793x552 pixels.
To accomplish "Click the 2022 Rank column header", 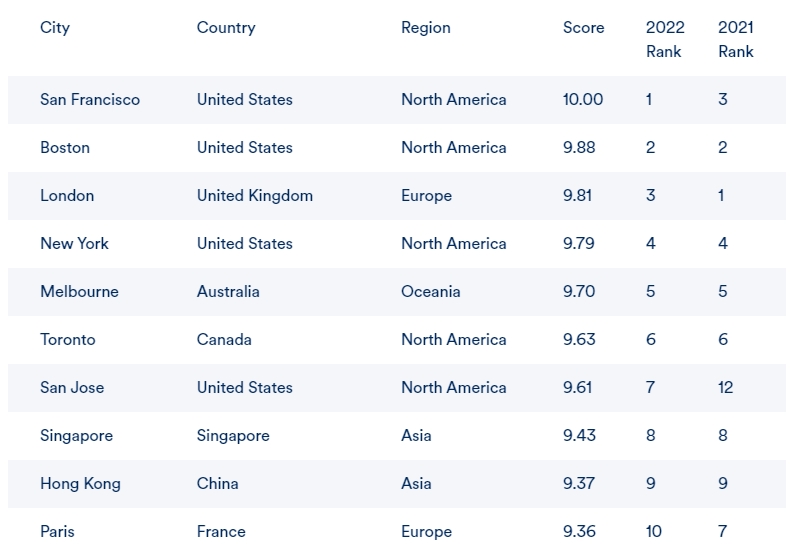I will click(x=665, y=39).
